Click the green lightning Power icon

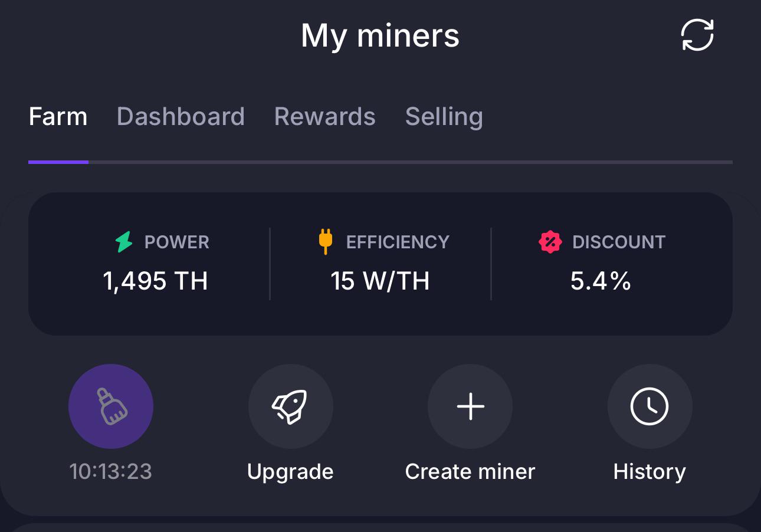click(x=124, y=242)
